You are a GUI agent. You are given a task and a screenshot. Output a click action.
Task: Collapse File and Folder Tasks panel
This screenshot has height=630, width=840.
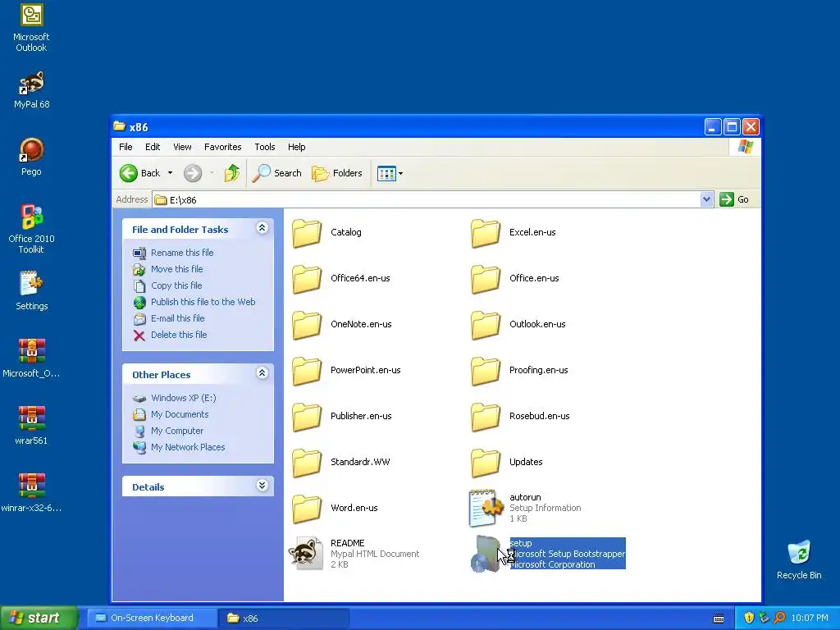point(262,228)
